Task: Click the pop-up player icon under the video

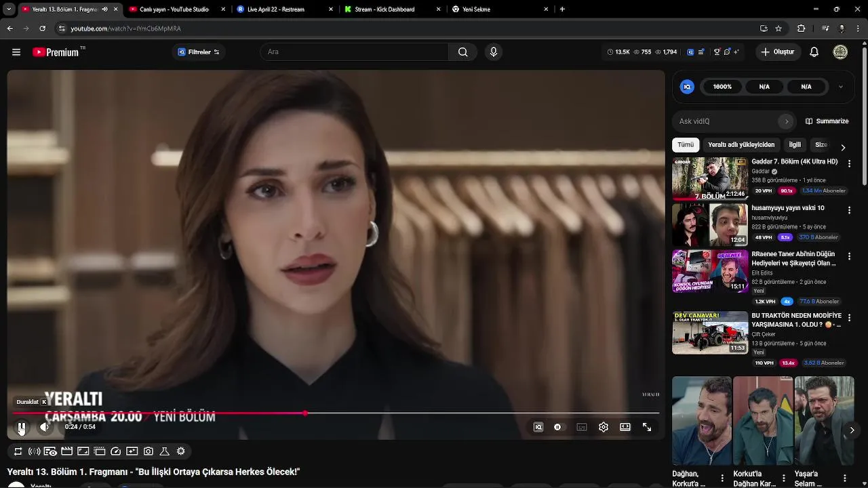Action: [100, 451]
